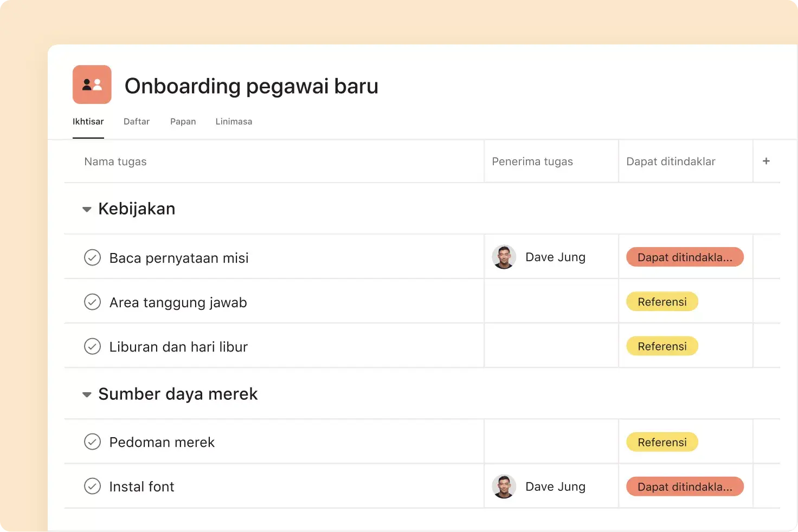Mark Baca pernyataan misi as complete
The width and height of the screenshot is (798, 532).
pyautogui.click(x=93, y=257)
